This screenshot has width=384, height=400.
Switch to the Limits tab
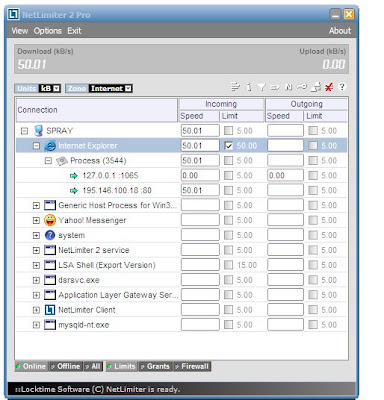[122, 366]
